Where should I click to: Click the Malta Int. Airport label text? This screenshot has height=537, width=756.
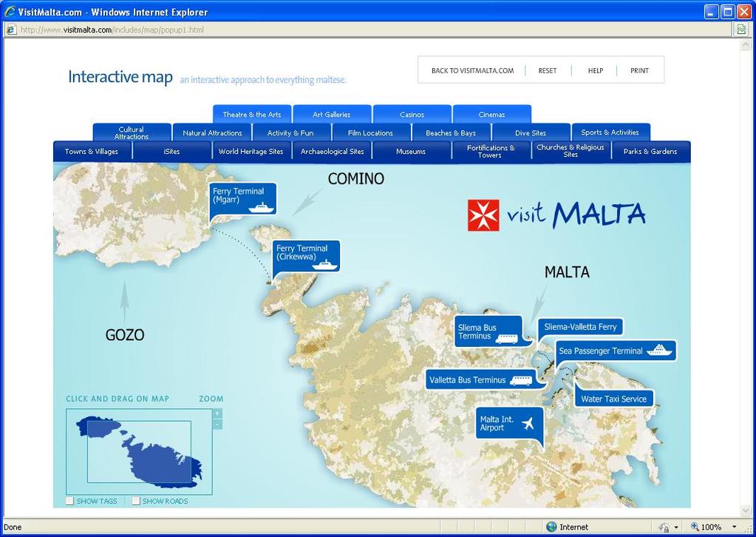tap(497, 423)
